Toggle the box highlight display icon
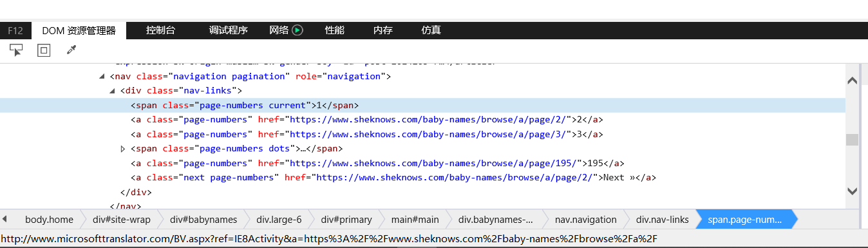 click(x=44, y=50)
